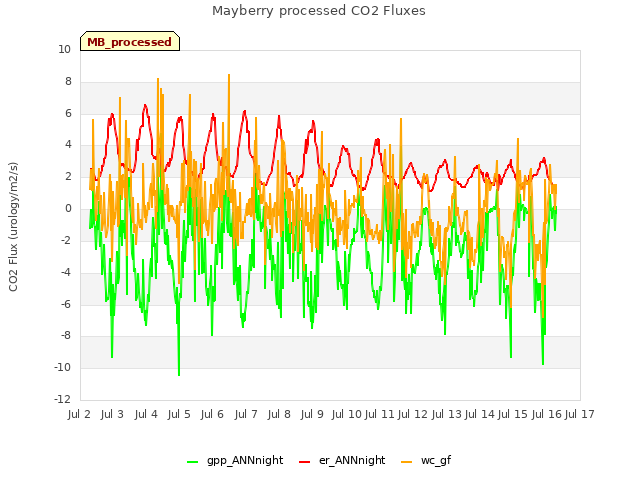This screenshot has width=640, height=480.
Task: Click the y-axis value 0
Action: [68, 209]
